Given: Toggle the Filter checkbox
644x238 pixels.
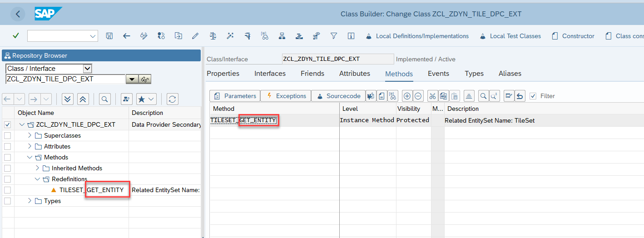Looking at the screenshot, I should click(x=533, y=96).
